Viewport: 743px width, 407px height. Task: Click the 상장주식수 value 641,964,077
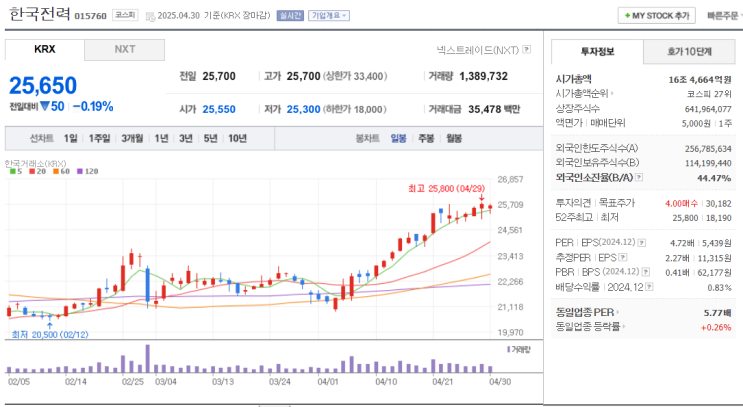pyautogui.click(x=708, y=109)
